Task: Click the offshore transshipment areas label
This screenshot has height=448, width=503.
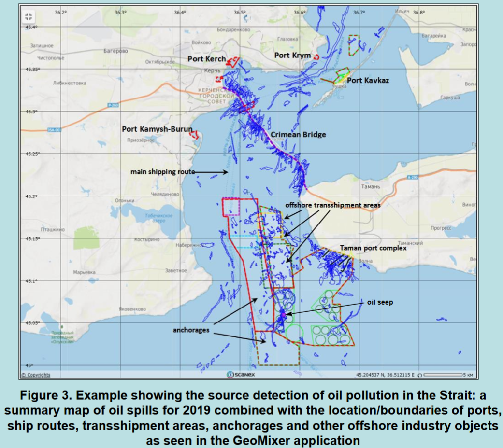Action: coord(333,205)
